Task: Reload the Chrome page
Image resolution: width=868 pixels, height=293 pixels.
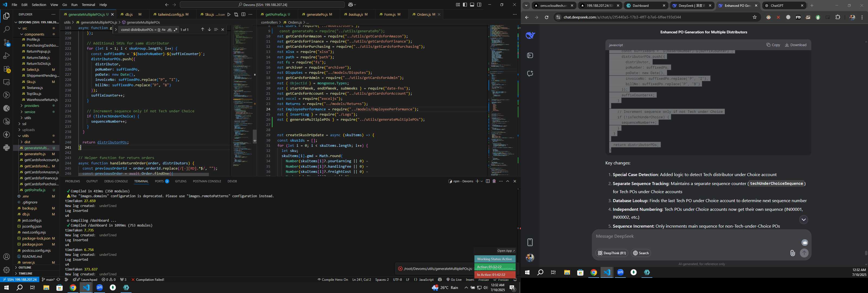Action: pyautogui.click(x=547, y=17)
